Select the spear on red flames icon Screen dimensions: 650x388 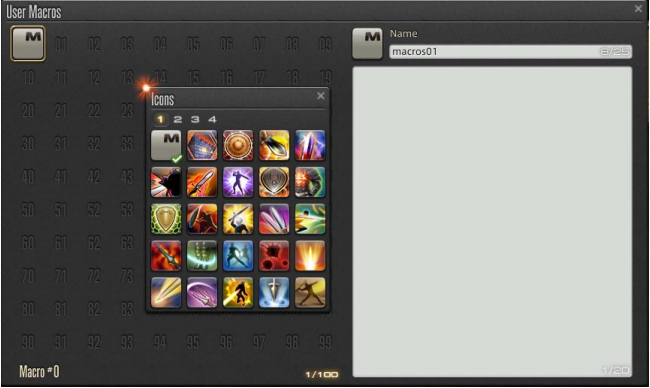point(166,256)
